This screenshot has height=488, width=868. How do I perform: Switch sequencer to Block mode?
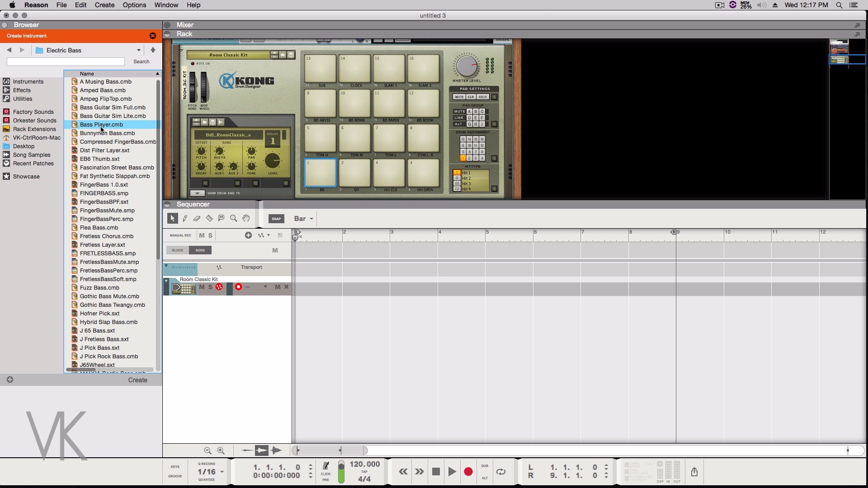[x=177, y=250]
